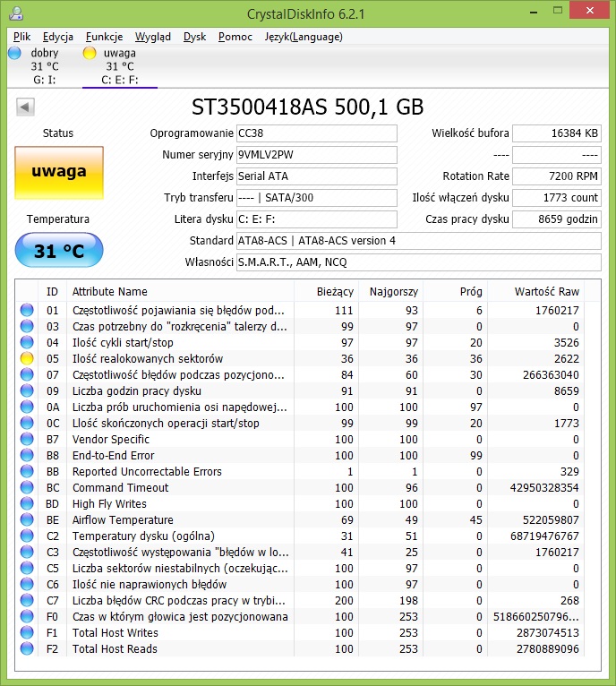The image size is (616, 686).
Task: Click the blue status orb for disk G: I:
Action: click(14, 53)
